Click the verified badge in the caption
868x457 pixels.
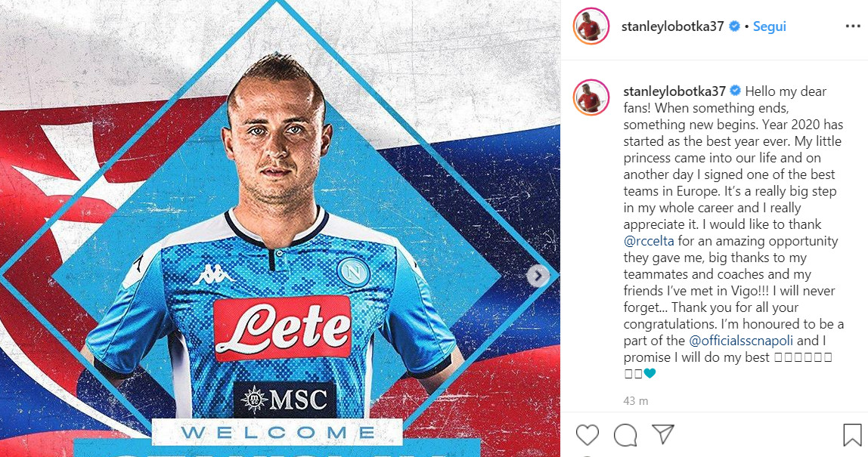click(736, 91)
